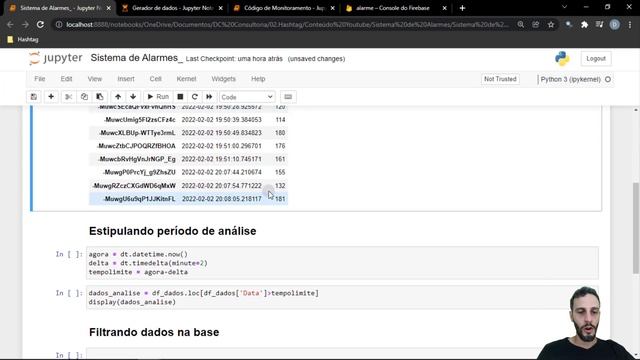
Task: Open the browser profile avatar
Action: (x=614, y=24)
